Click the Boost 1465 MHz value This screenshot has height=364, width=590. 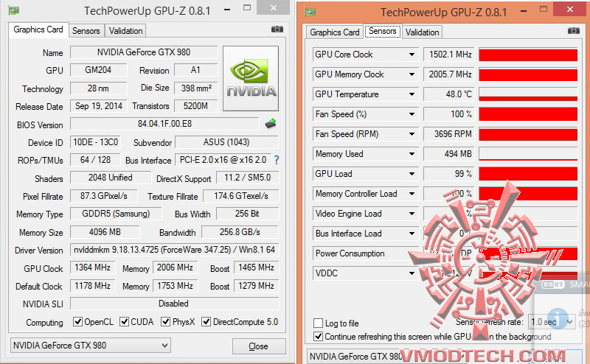(256, 267)
